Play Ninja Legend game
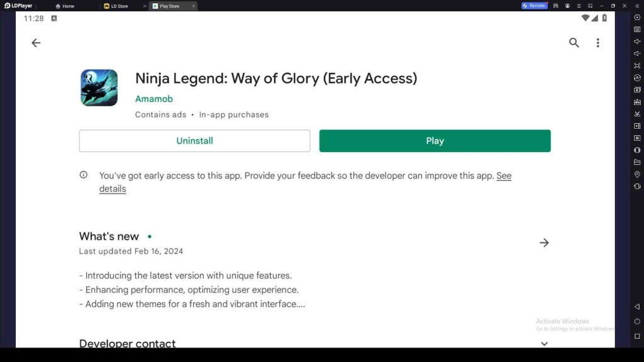The image size is (644, 362). coord(435,141)
